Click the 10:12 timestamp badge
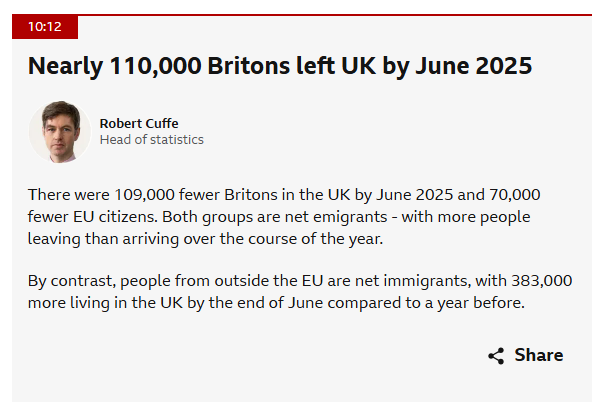The height and width of the screenshot is (415, 603). [44, 27]
